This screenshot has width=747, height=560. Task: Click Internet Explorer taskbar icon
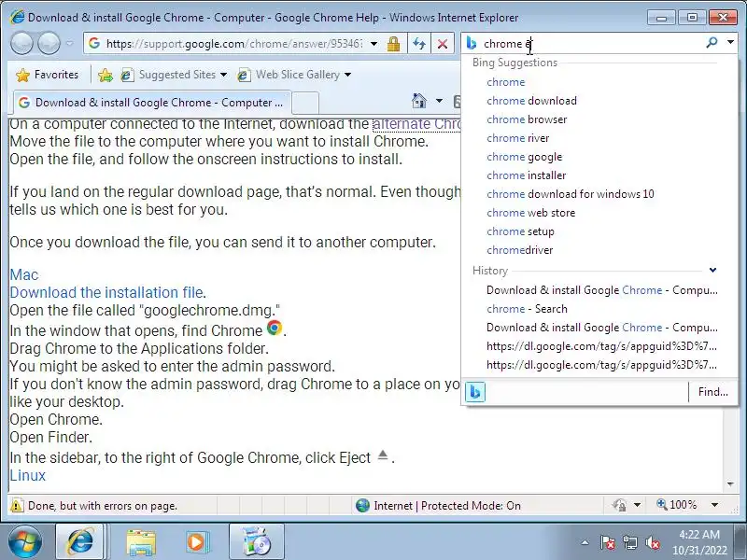(x=79, y=542)
